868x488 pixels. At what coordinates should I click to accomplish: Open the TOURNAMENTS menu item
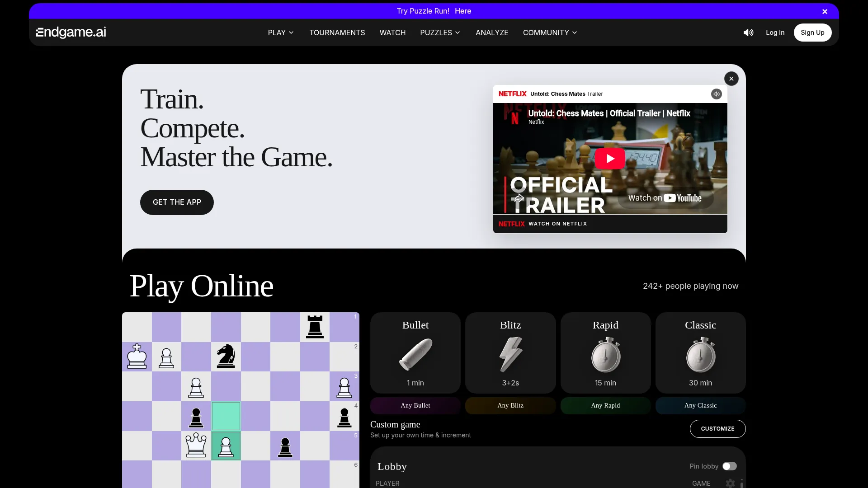coord(337,33)
